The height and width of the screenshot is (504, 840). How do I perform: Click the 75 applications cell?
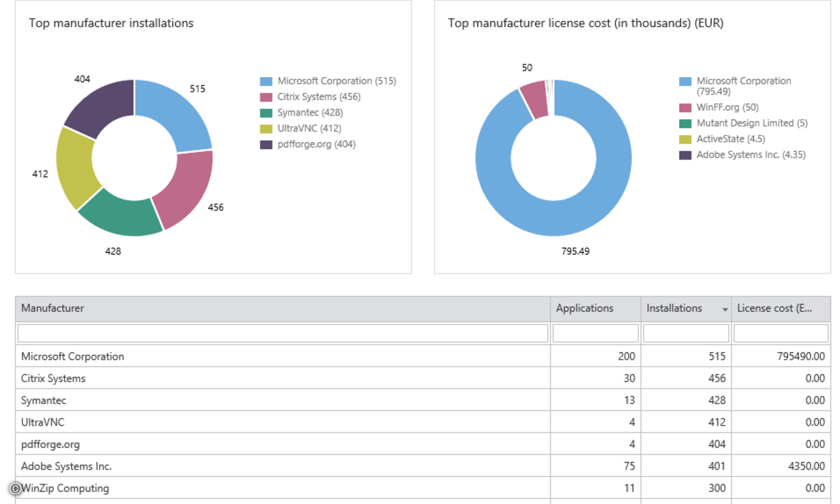click(x=596, y=466)
